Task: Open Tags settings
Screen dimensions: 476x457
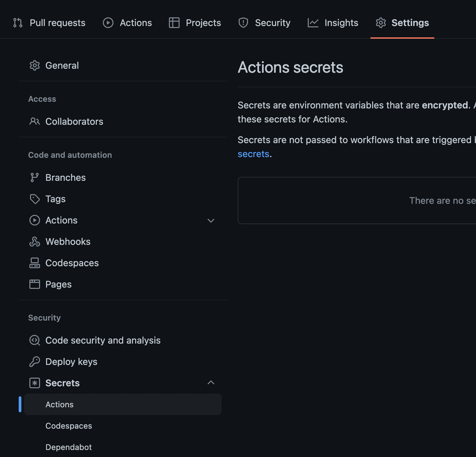Action: 123,199
